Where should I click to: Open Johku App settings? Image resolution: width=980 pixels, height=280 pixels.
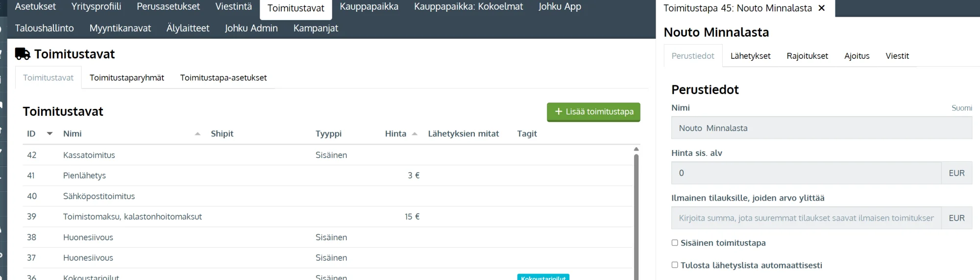point(560,7)
